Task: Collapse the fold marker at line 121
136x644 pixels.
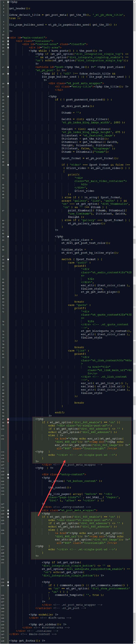Action: 8,517
